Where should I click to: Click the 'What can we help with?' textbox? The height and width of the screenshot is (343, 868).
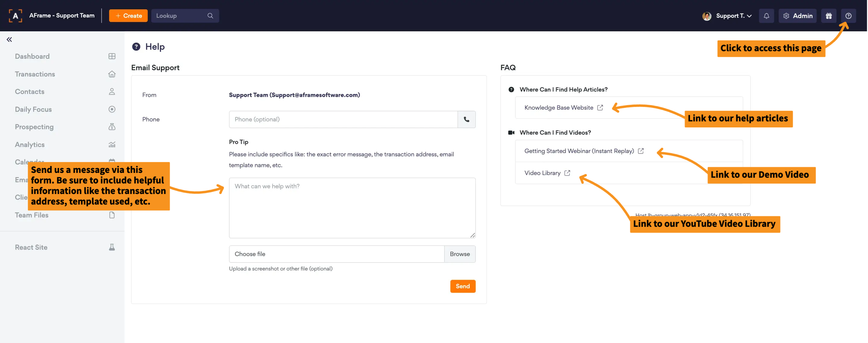pyautogui.click(x=352, y=208)
